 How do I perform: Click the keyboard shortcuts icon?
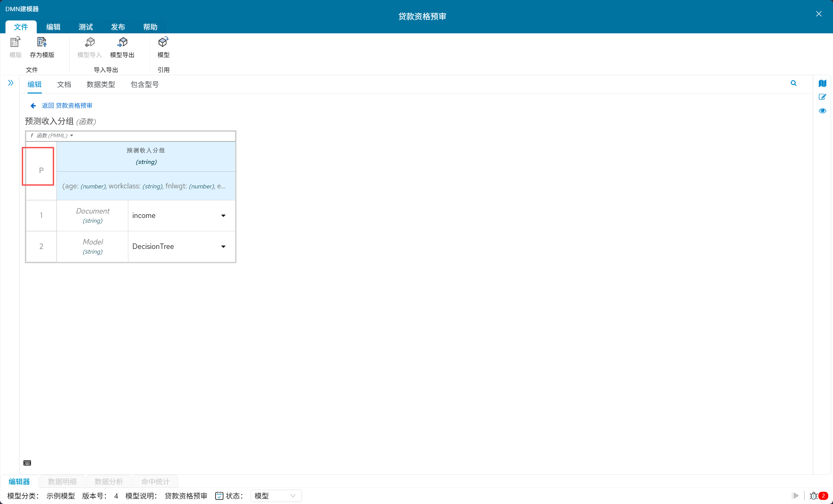point(27,463)
